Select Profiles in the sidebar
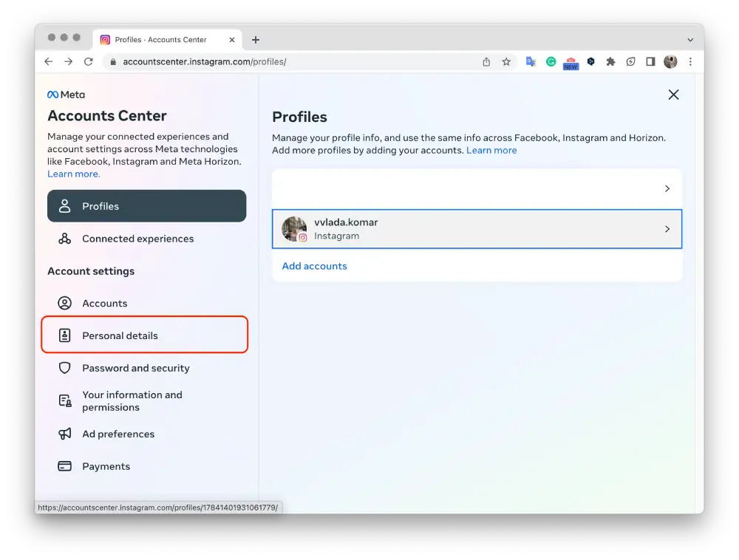 [x=146, y=206]
